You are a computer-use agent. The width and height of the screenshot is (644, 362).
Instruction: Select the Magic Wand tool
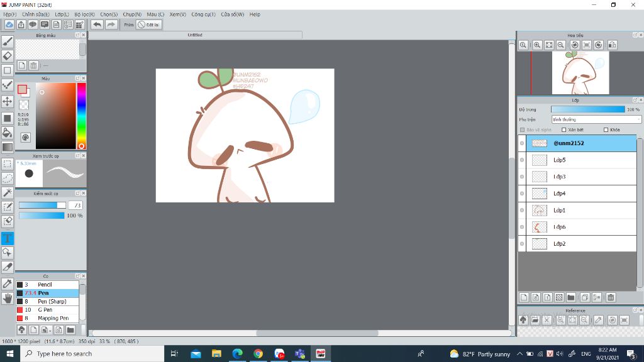[x=8, y=192]
